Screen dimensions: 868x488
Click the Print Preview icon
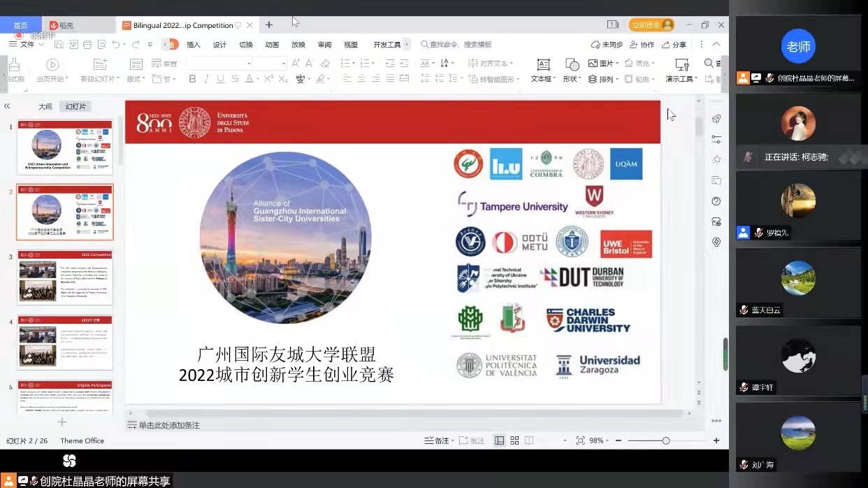coord(101,45)
